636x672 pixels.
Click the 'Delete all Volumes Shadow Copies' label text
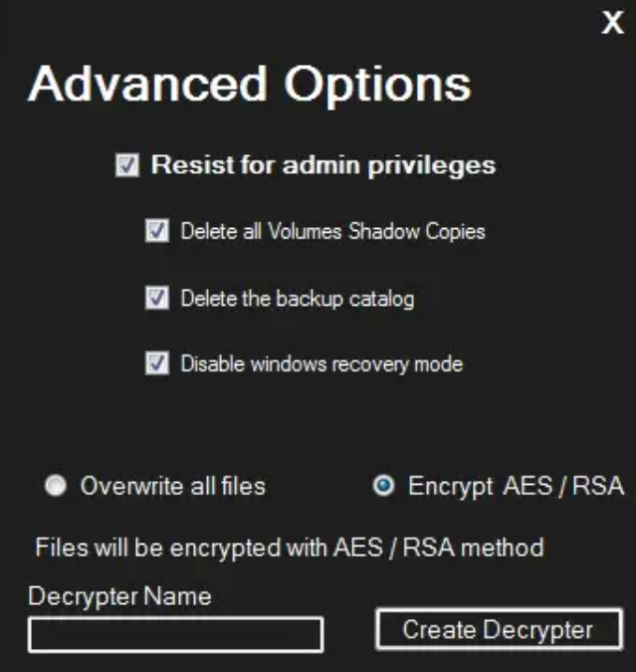click(x=332, y=232)
